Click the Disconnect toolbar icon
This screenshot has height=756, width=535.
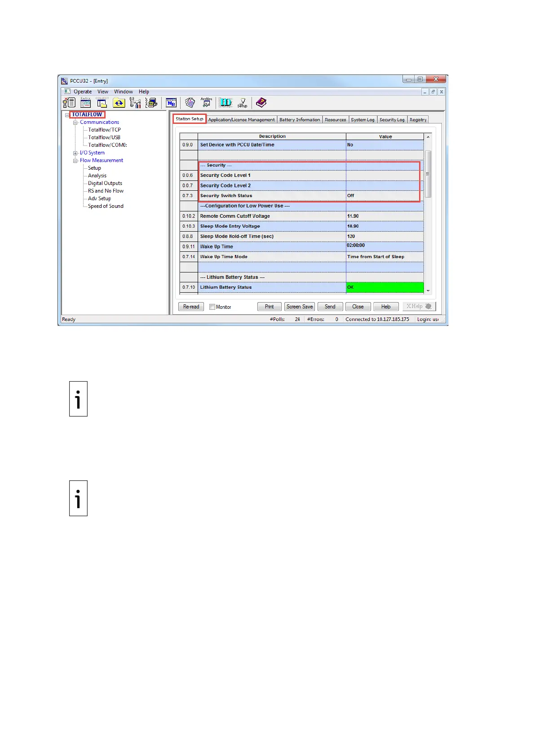(x=69, y=103)
